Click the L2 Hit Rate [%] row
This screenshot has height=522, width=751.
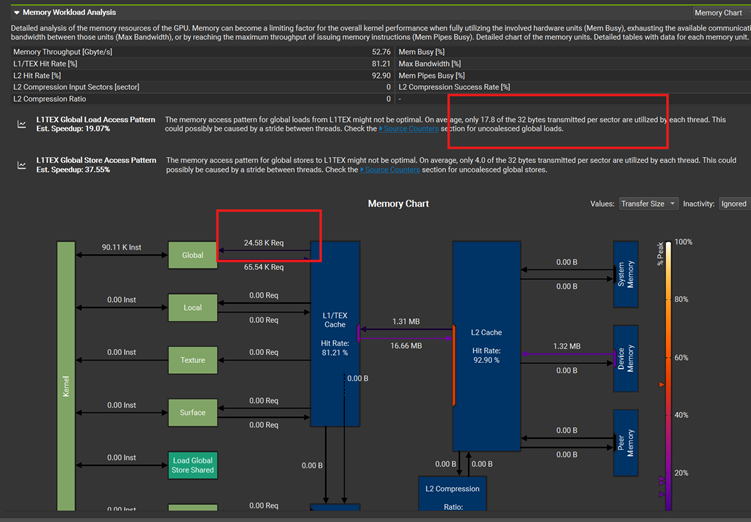pyautogui.click(x=201, y=75)
